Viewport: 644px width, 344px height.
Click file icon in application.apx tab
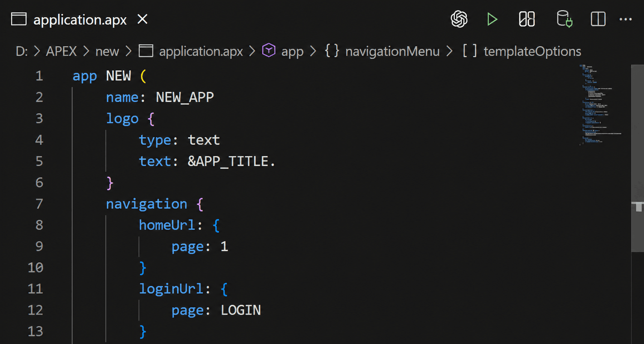pos(19,19)
